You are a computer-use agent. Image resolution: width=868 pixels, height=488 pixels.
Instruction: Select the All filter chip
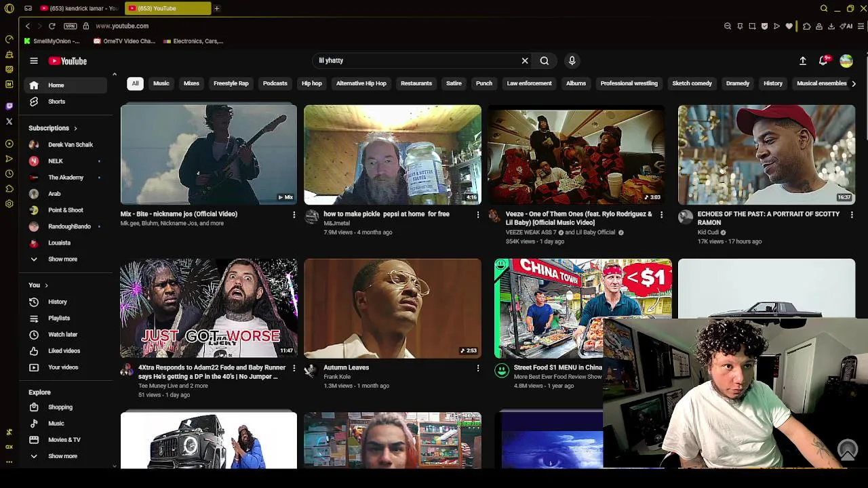[135, 83]
